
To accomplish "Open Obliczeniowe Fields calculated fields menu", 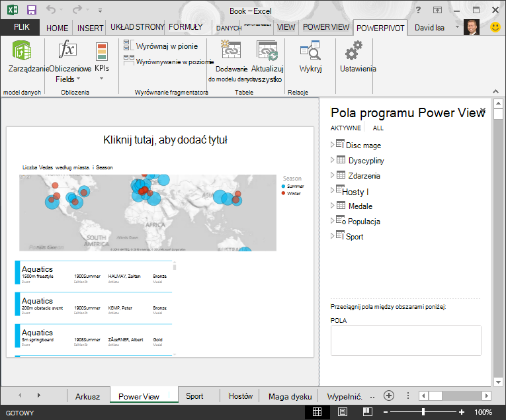I will [x=68, y=61].
